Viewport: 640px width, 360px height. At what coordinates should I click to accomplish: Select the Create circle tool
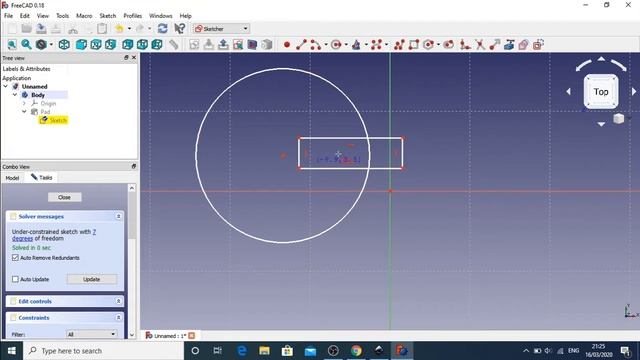click(336, 44)
